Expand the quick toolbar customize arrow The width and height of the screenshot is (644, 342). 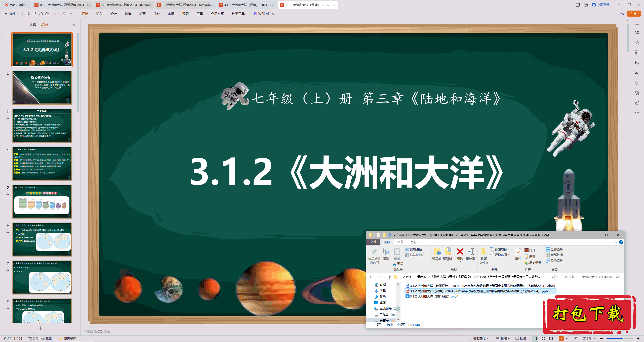pyautogui.click(x=71, y=14)
